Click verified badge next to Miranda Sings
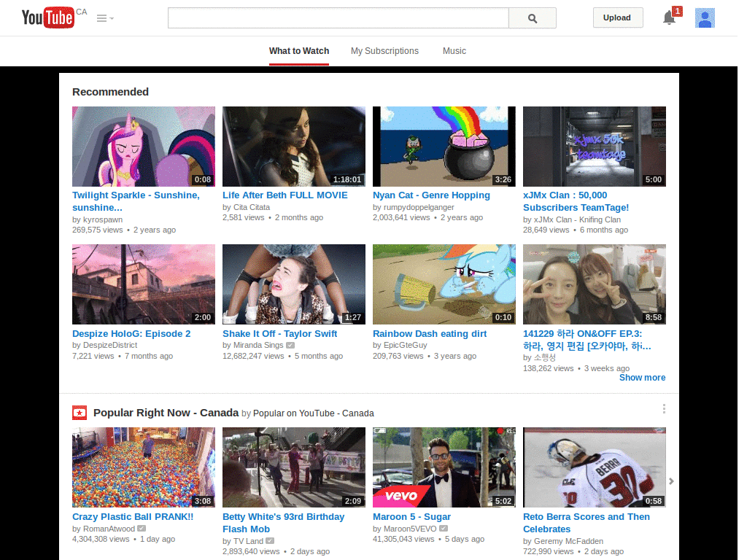Image resolution: width=747 pixels, height=560 pixels. (290, 345)
